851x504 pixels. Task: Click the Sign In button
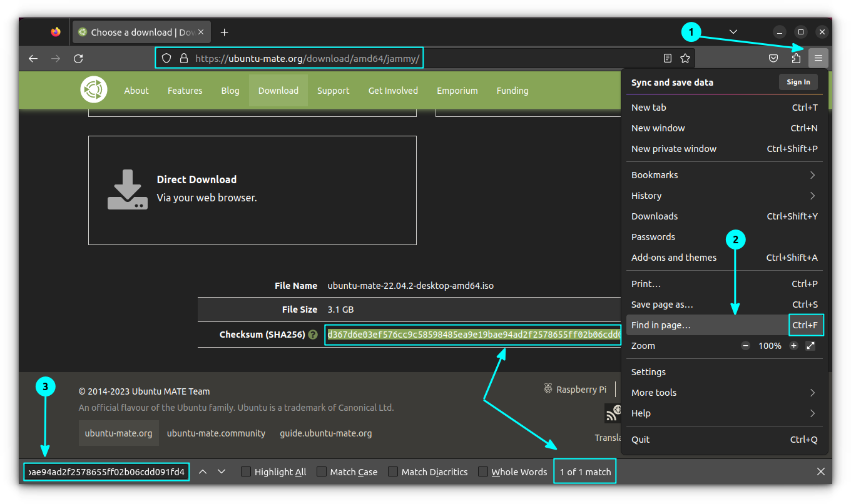(798, 81)
